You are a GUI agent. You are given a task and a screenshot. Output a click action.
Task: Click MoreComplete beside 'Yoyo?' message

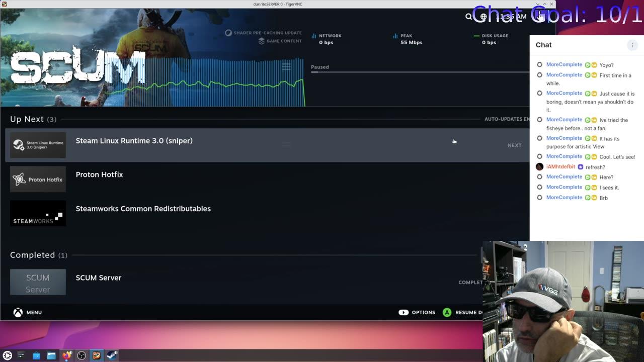[564, 65]
